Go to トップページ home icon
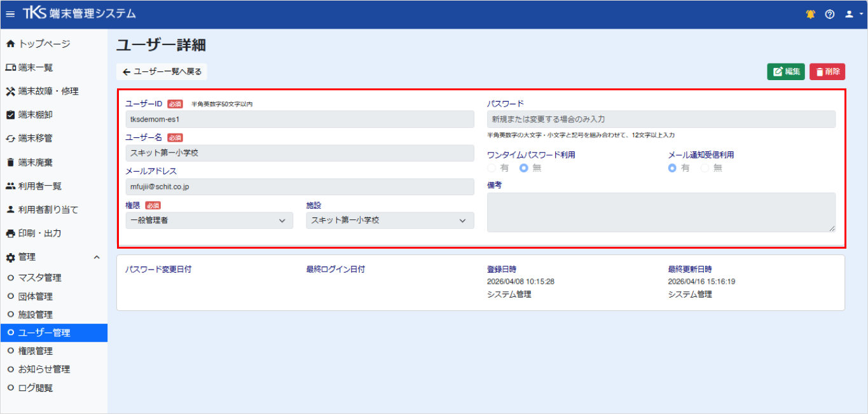Viewport: 868px width, 414px height. [10, 44]
